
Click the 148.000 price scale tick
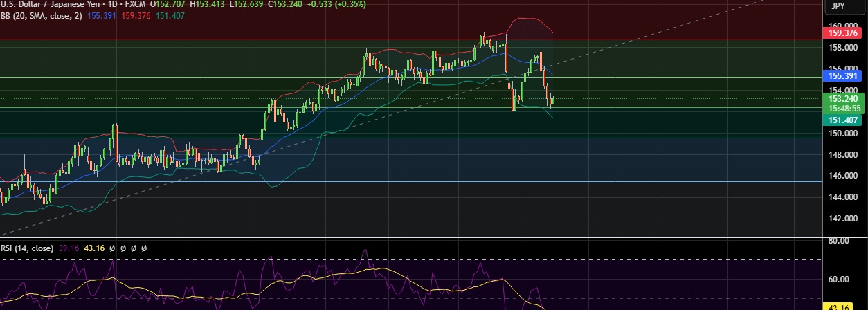[842, 155]
